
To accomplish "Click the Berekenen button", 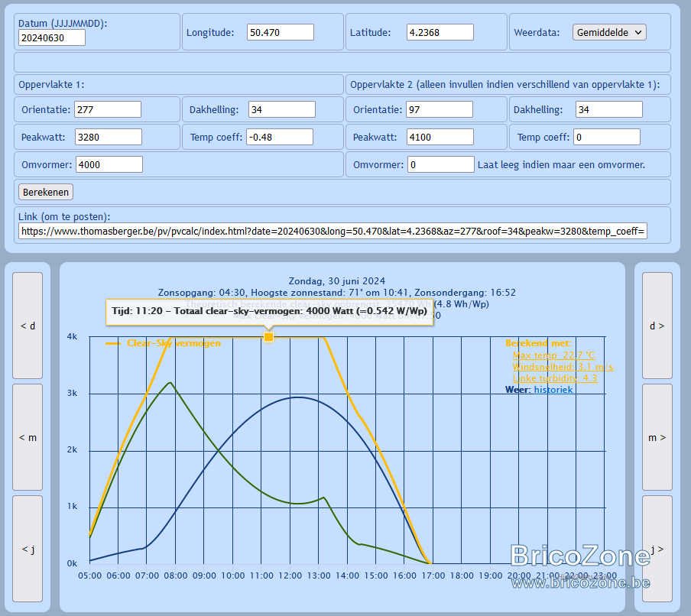I will point(46,192).
